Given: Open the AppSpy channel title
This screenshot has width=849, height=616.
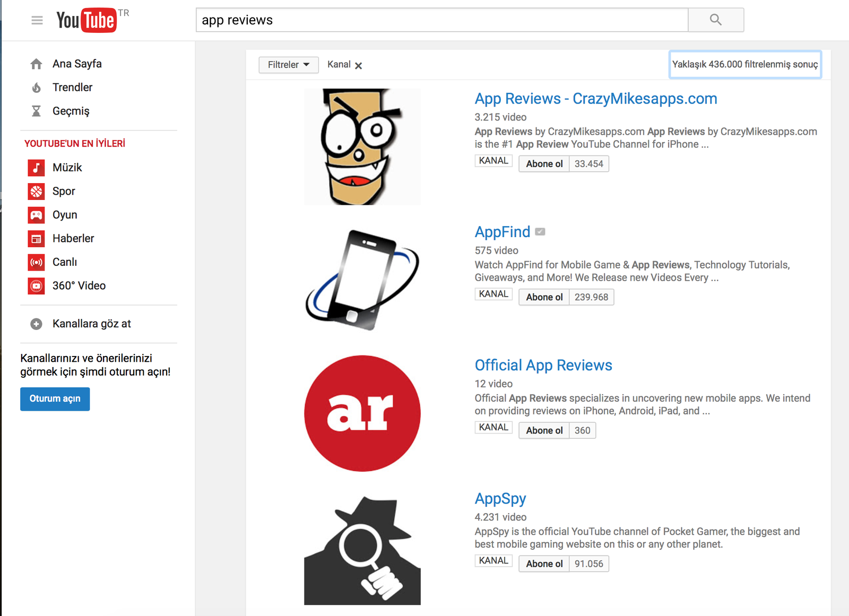Looking at the screenshot, I should pyautogui.click(x=500, y=499).
